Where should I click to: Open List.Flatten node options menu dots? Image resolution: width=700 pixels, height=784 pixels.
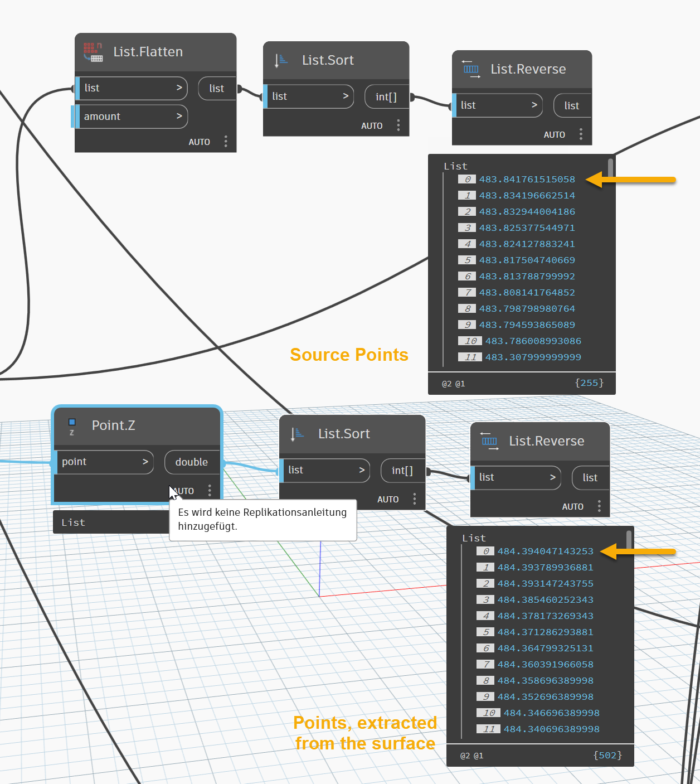pos(226,142)
